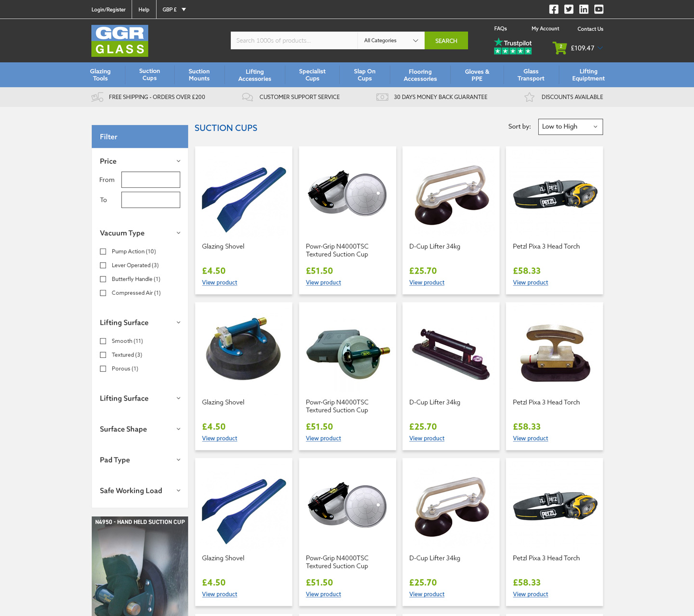The height and width of the screenshot is (616, 694).
Task: Open the Sort by dropdown
Action: 570,127
